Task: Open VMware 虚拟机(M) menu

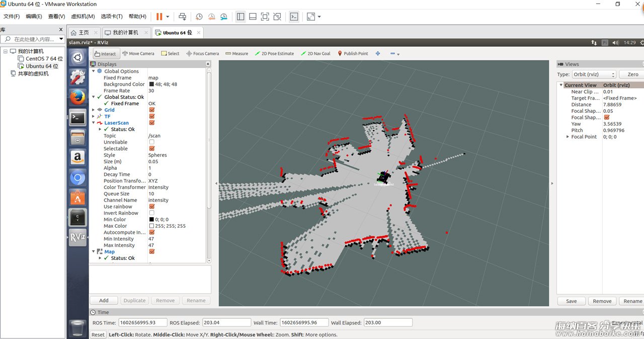Action: (83, 17)
